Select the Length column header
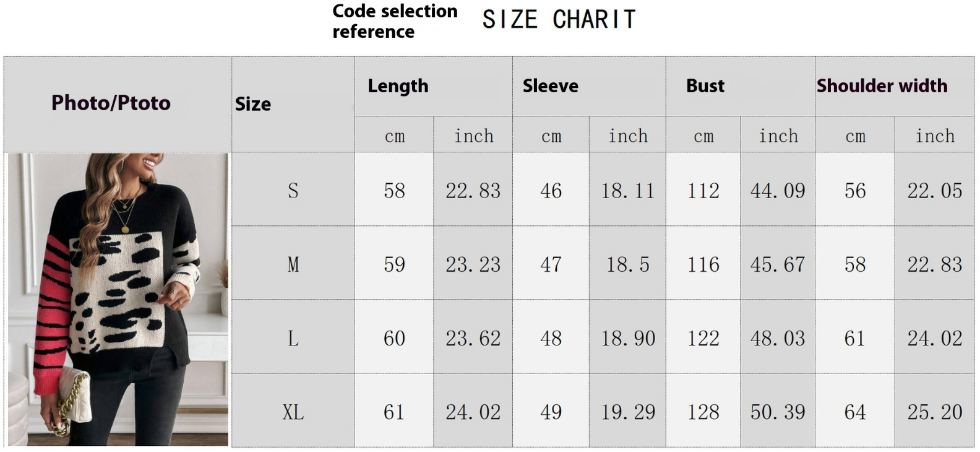Viewport: 980px width, 452px height. point(398,86)
